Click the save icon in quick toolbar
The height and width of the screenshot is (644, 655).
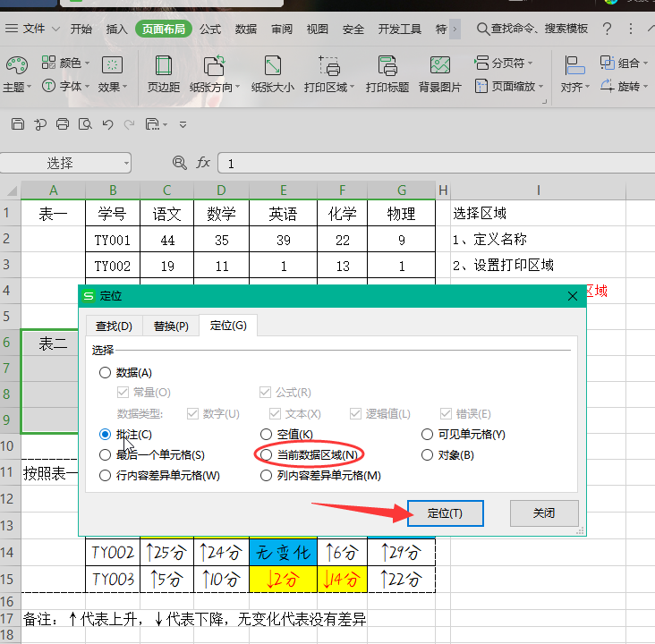18,124
